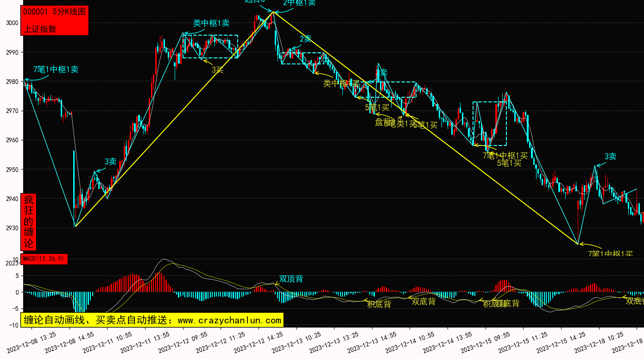Viewport: 644px width, 359px height.
Task: Click the MACD axis value -10
Action: [14, 325]
